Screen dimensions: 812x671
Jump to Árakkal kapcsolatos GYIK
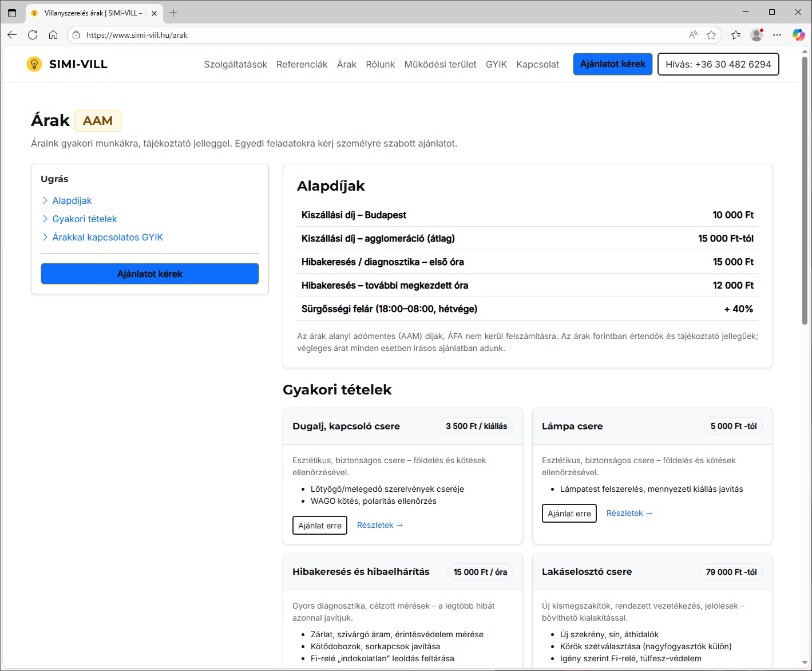(108, 237)
